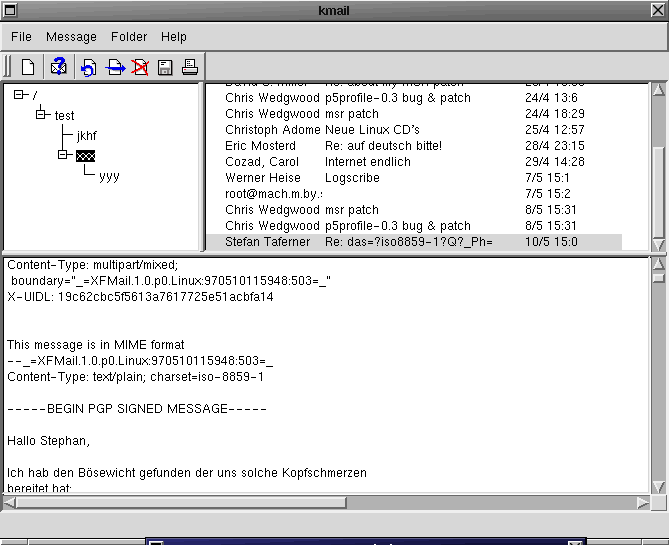This screenshot has width=669, height=545.
Task: Click the save message floppy icon
Action: click(165, 67)
